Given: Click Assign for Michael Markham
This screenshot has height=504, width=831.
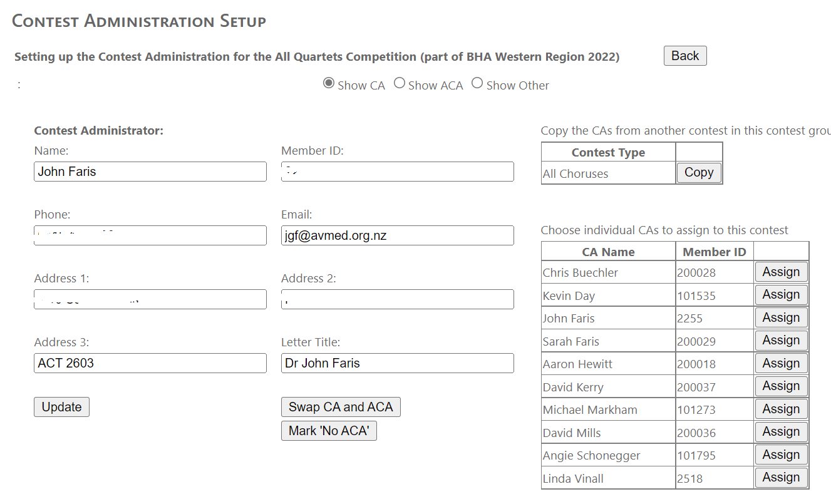Looking at the screenshot, I should pyautogui.click(x=781, y=409).
